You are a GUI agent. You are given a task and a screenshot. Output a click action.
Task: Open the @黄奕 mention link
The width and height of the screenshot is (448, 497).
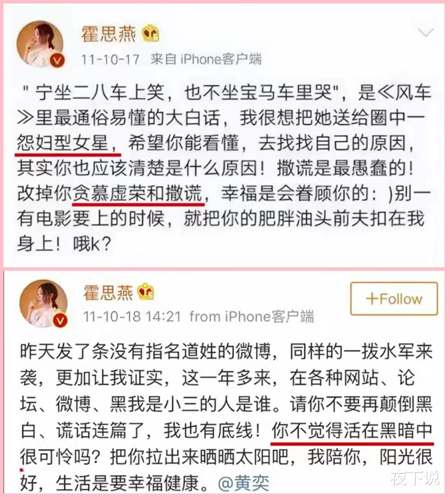coord(244,483)
